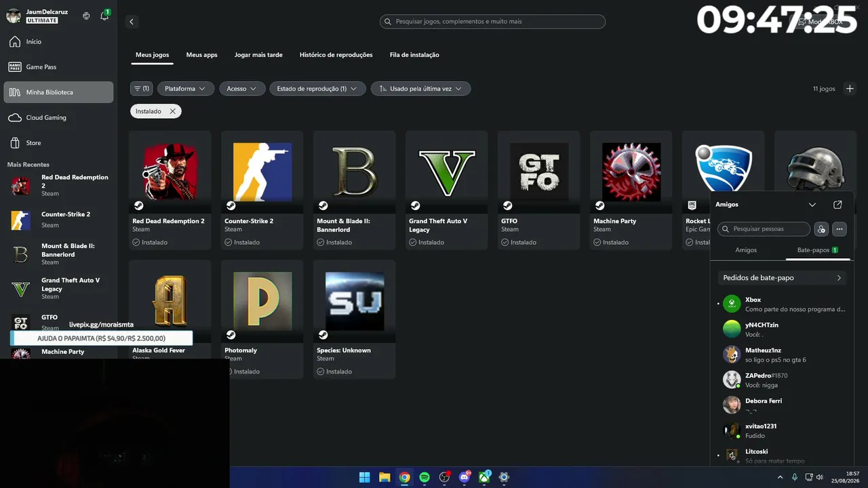Image resolution: width=868 pixels, height=488 pixels.
Task: Open Grand Theft Auto V Legacy in Mais Recentes
Action: (58, 289)
